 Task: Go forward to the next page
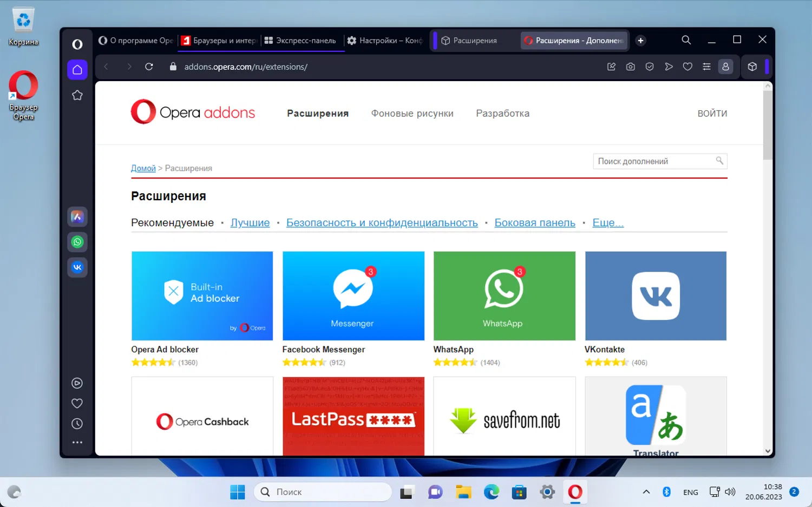coord(129,67)
